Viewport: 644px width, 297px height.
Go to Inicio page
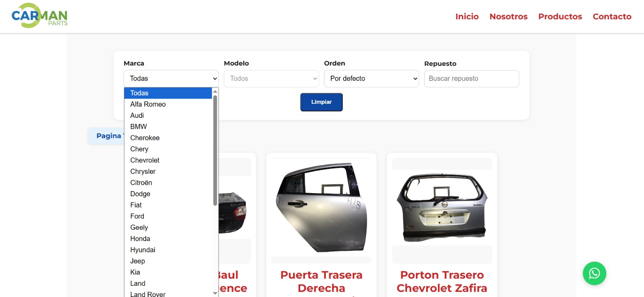coord(467,16)
